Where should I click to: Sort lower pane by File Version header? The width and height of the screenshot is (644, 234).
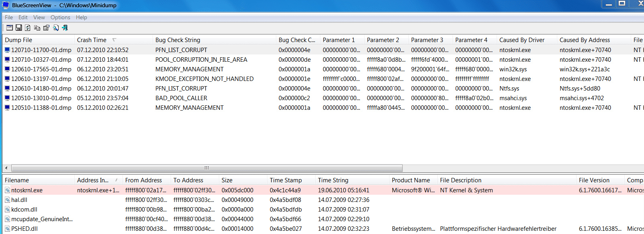pos(601,180)
